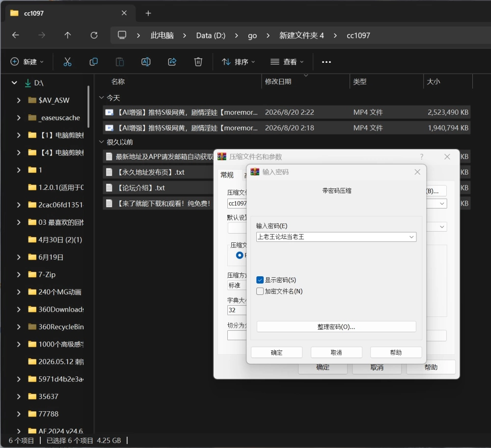
Task: Confirm password with 确定 in the 输入密码 dialog
Action: coord(276,352)
